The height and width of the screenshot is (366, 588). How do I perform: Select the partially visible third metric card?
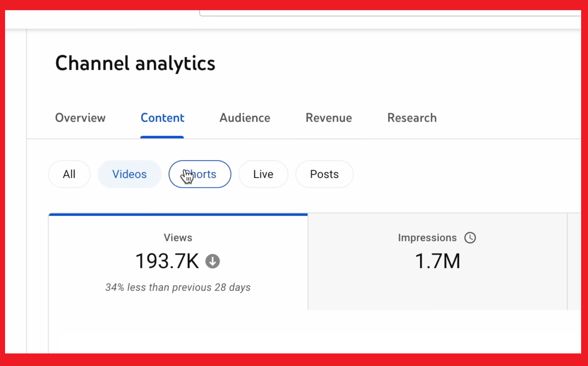574,261
